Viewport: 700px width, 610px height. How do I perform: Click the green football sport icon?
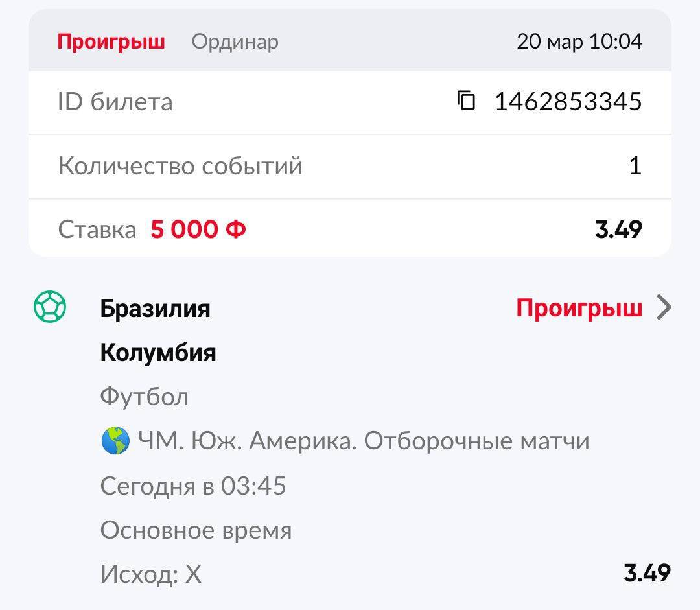point(50,308)
